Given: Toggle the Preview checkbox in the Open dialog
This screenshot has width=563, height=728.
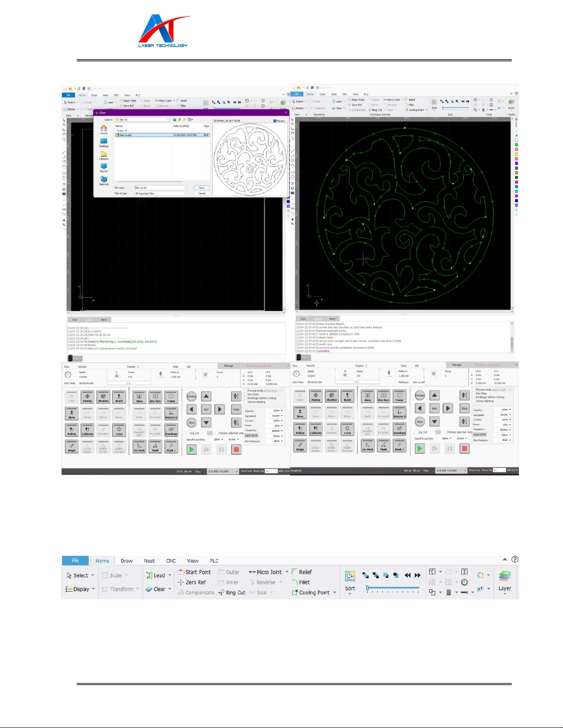Looking at the screenshot, I should [275, 121].
